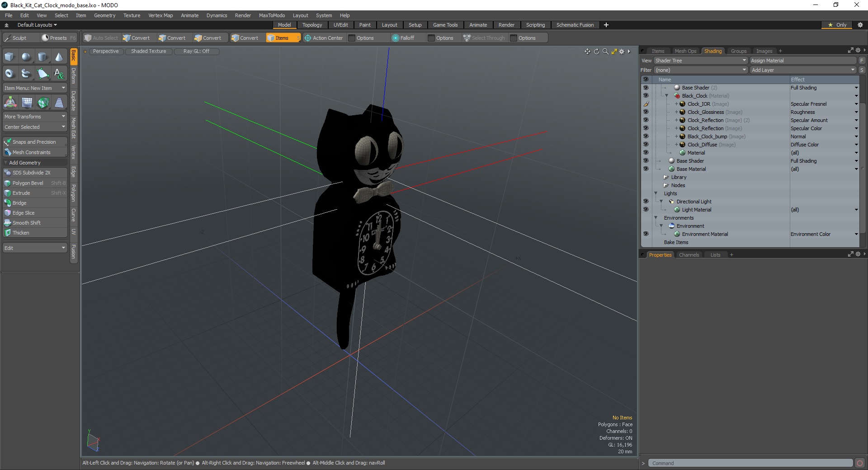This screenshot has height=470, width=868.
Task: Click the viewport zoom magnifier icon
Action: pos(605,52)
